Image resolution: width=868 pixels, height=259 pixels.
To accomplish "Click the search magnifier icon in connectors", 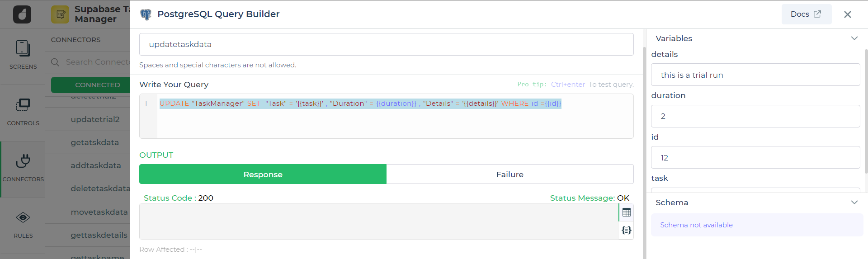I will 55,62.
